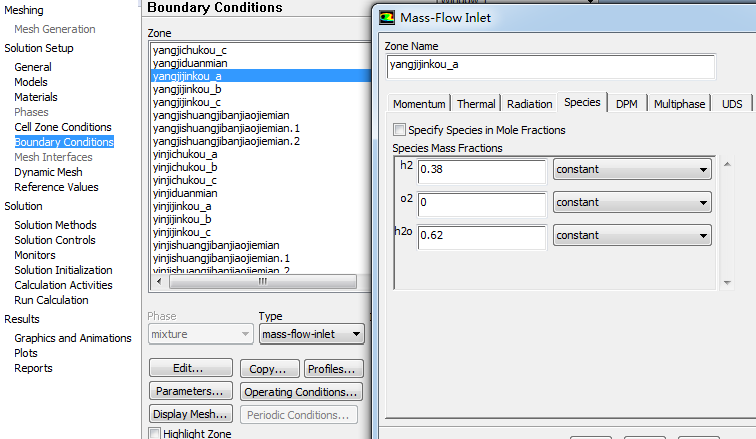Open Graphics and Animations

(73, 338)
